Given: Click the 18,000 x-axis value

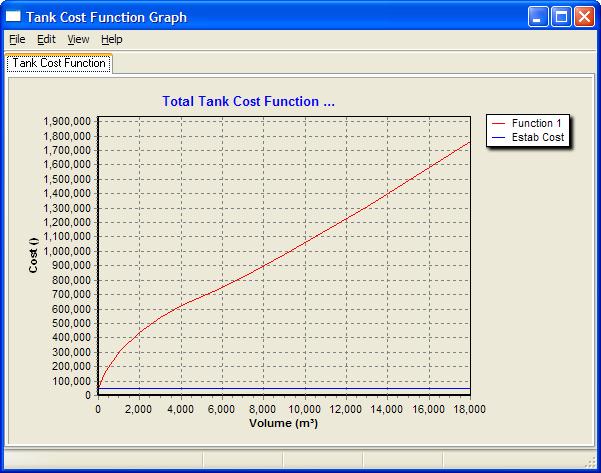Looking at the screenshot, I should tap(470, 409).
